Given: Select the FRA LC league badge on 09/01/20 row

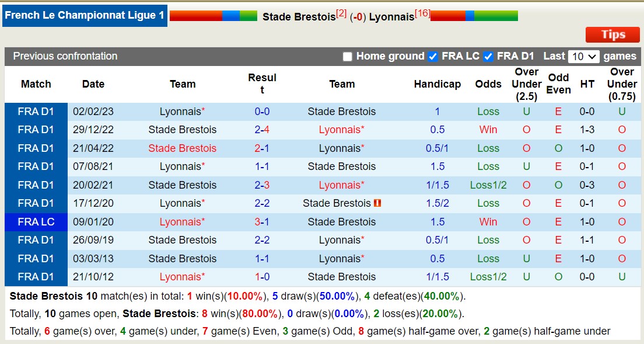Looking at the screenshot, I should 36,221.
